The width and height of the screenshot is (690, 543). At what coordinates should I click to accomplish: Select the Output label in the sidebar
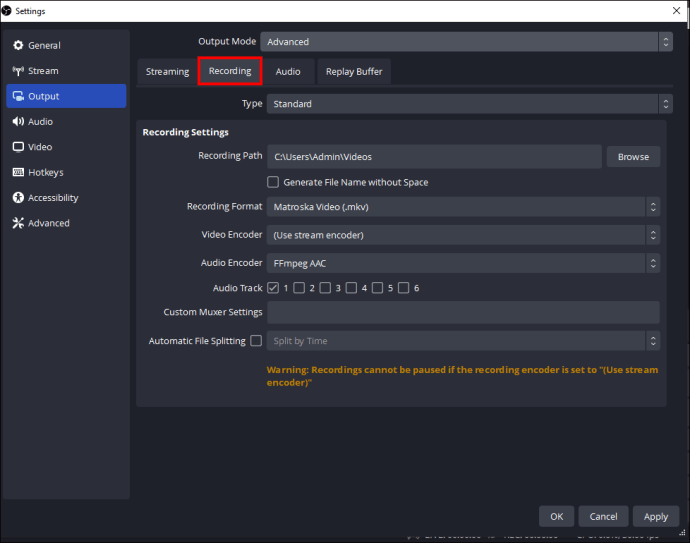point(44,96)
